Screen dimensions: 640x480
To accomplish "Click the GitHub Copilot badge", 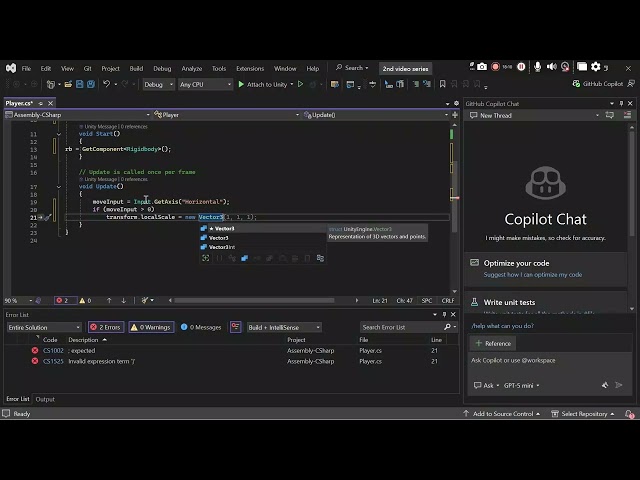I will click(598, 84).
